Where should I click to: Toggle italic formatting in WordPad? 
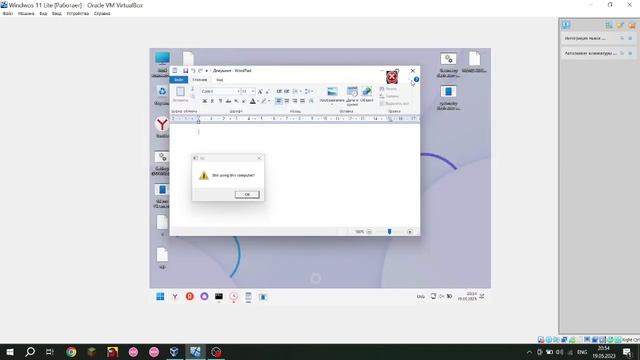pyautogui.click(x=212, y=101)
